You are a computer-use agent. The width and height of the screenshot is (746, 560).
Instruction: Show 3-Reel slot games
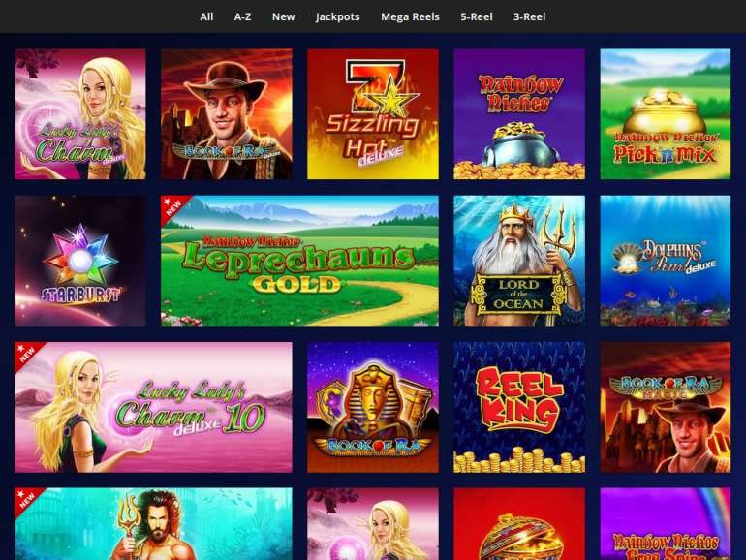click(530, 16)
